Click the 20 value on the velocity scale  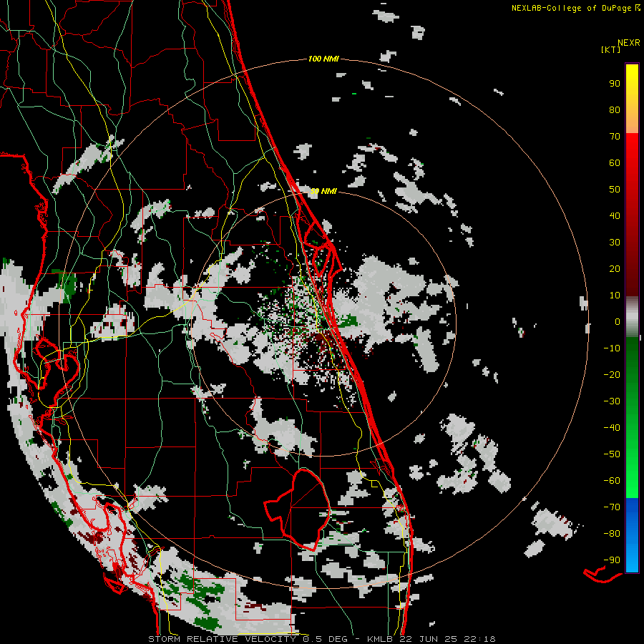tap(615, 269)
